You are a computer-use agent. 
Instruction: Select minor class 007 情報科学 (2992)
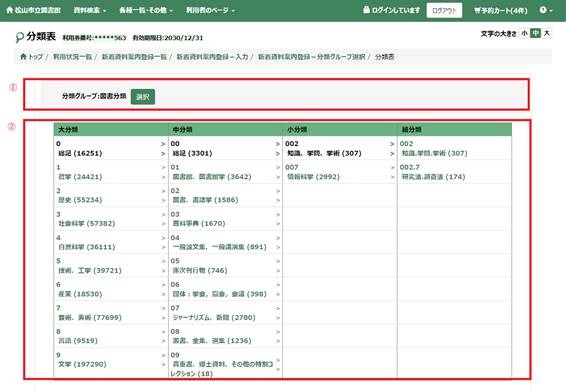340,172
